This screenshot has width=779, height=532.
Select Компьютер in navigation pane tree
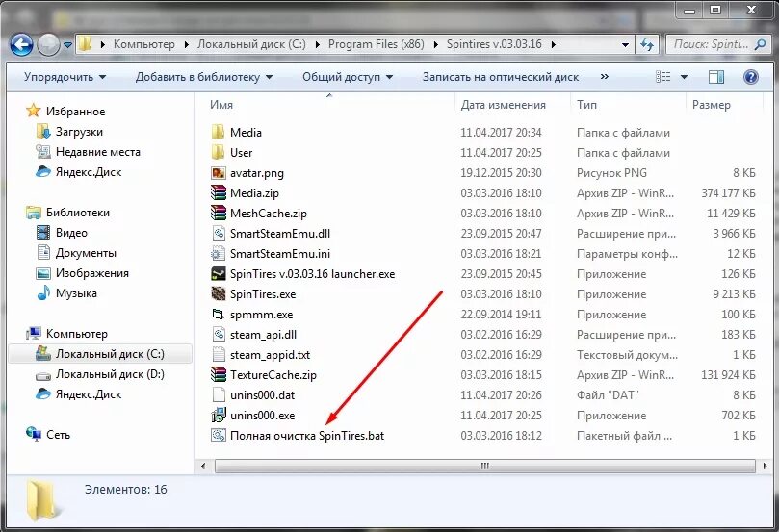point(76,334)
